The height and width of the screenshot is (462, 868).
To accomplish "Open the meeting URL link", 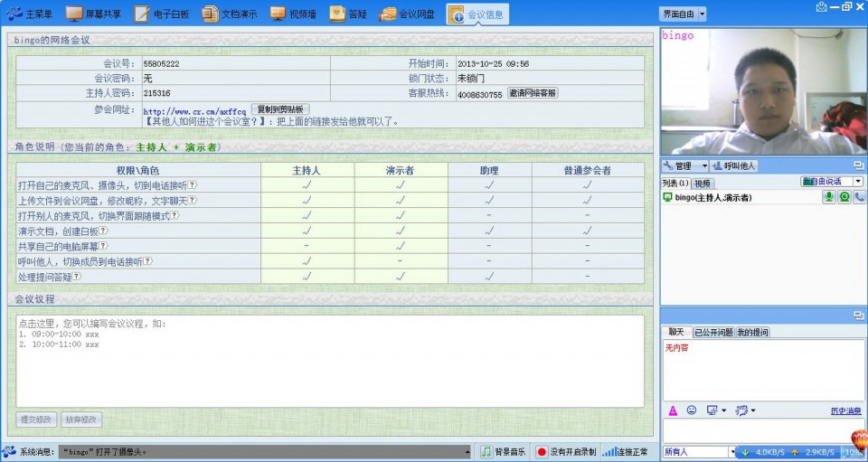I will (x=194, y=112).
